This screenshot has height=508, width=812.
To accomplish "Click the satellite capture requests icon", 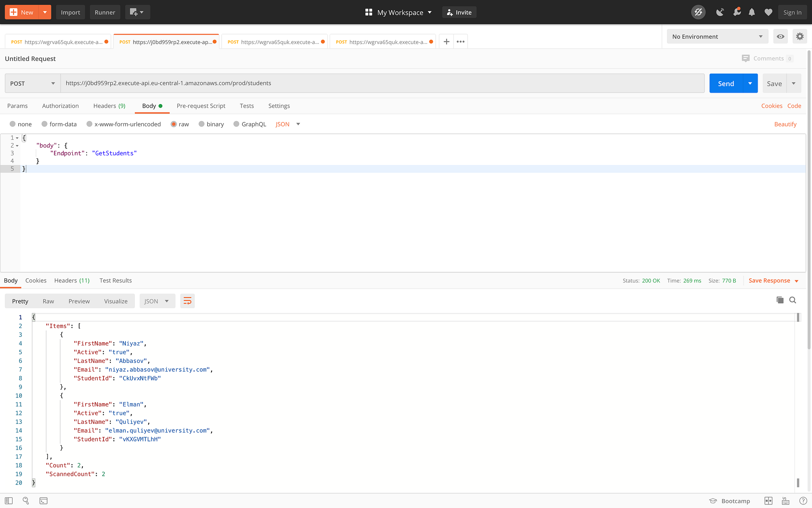I will (x=720, y=12).
